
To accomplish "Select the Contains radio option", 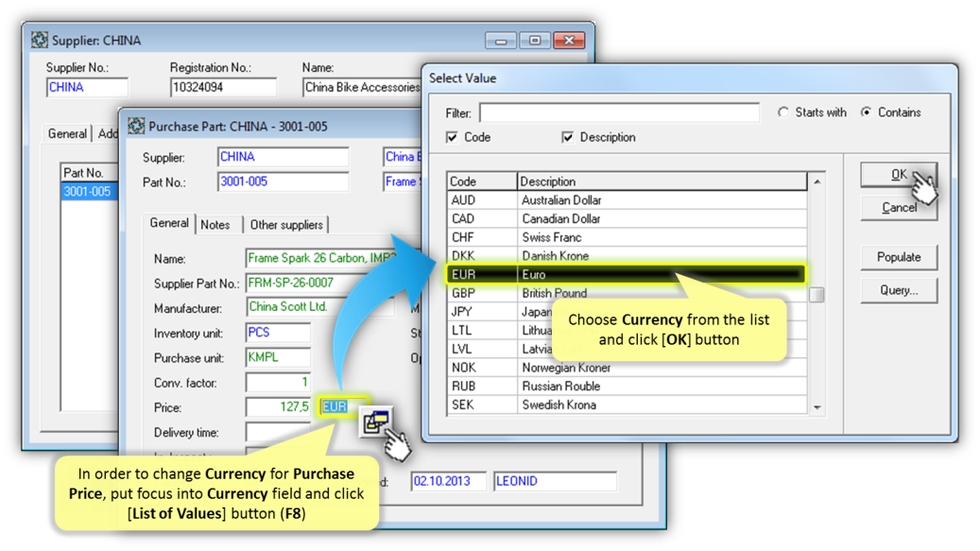I will coord(866,112).
